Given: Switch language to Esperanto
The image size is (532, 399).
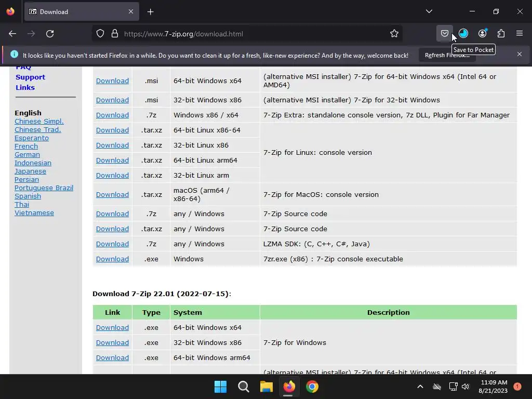Looking at the screenshot, I should pyautogui.click(x=32, y=138).
